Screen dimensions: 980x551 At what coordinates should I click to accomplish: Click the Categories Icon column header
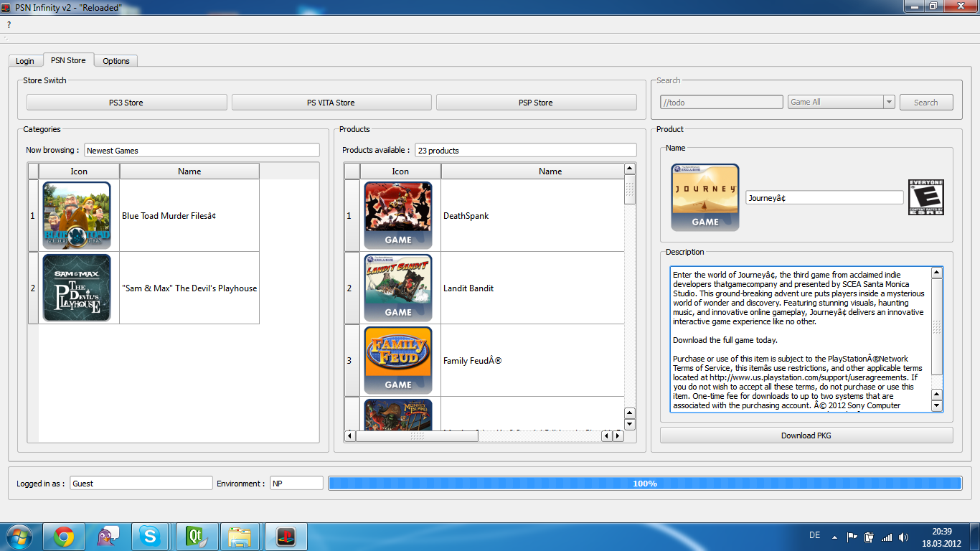[x=79, y=171]
